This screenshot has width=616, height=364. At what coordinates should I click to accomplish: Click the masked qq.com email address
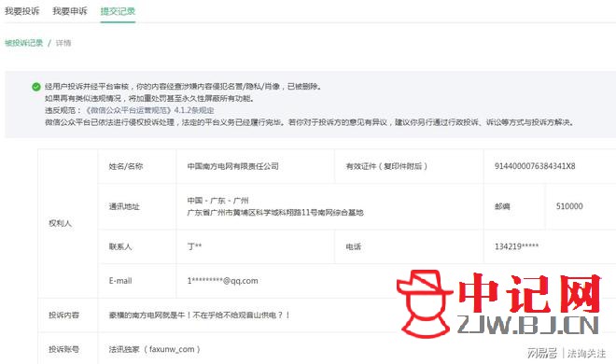[222, 281]
